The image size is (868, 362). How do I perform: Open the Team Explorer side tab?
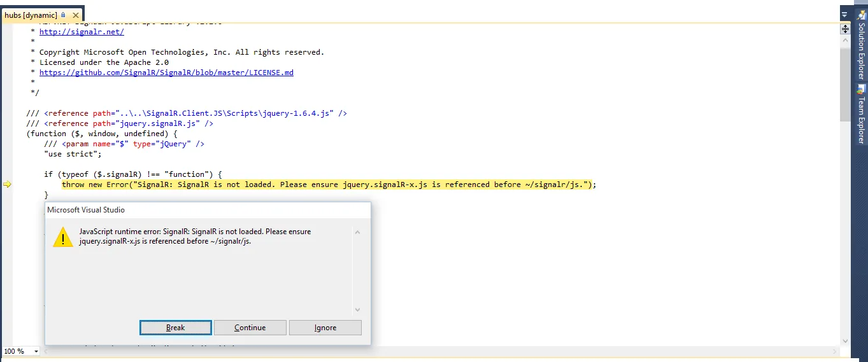point(861,114)
